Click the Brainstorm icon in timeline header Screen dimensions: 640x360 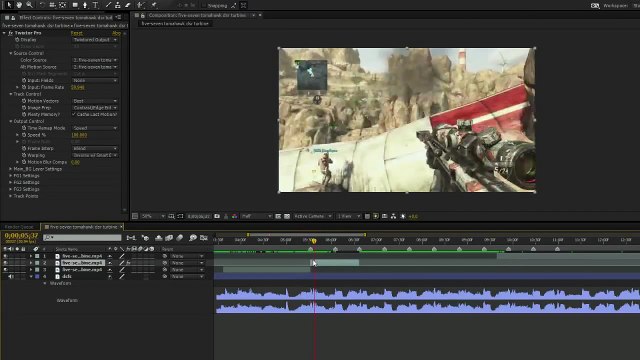click(x=193, y=238)
